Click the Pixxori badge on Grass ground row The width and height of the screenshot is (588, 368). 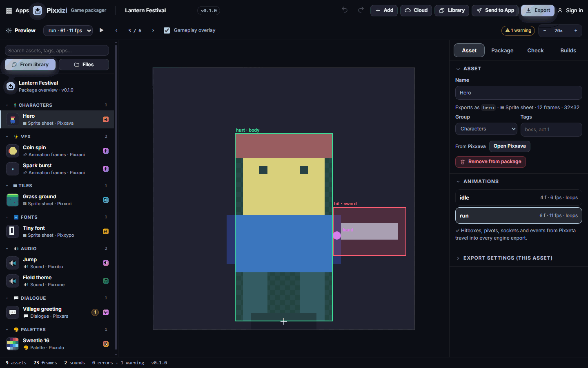point(106,200)
